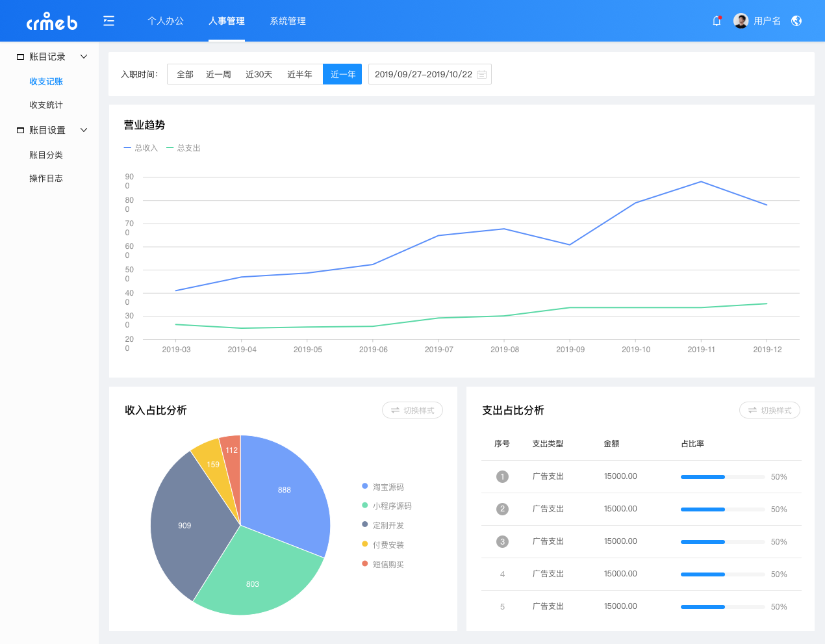
Task: Open the globe language icon
Action: 796,21
